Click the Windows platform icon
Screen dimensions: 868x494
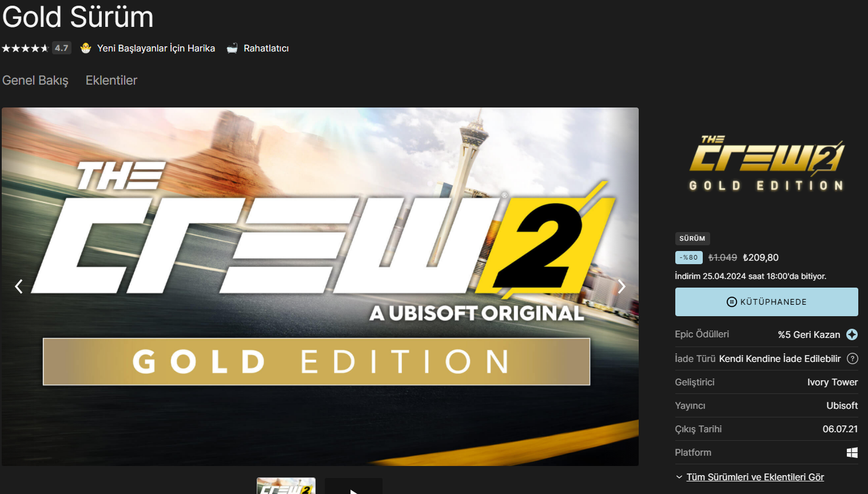pyautogui.click(x=852, y=452)
